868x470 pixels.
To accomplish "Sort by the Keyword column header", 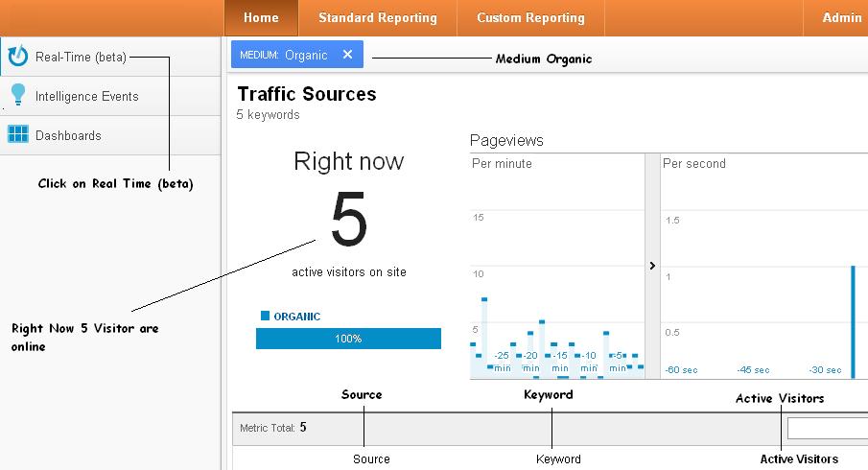I will pos(558,458).
